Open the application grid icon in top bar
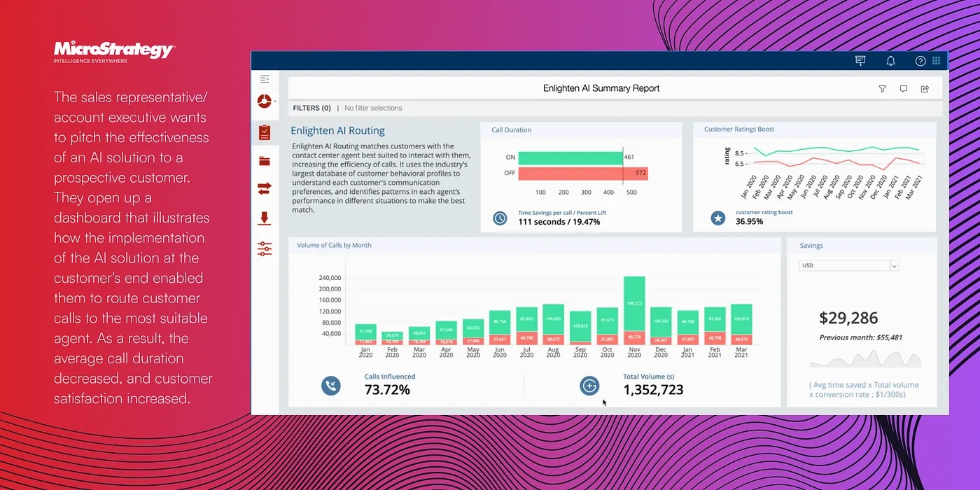The width and height of the screenshot is (980, 490). [937, 60]
